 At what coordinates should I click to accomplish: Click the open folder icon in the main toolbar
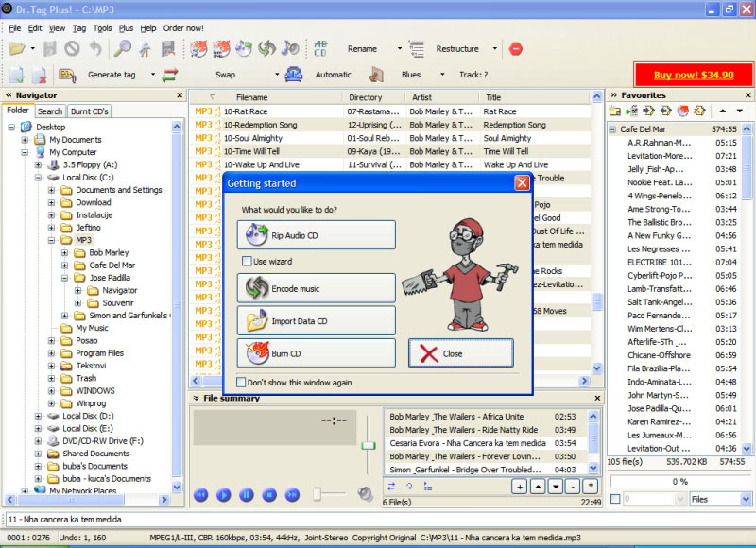click(x=17, y=49)
